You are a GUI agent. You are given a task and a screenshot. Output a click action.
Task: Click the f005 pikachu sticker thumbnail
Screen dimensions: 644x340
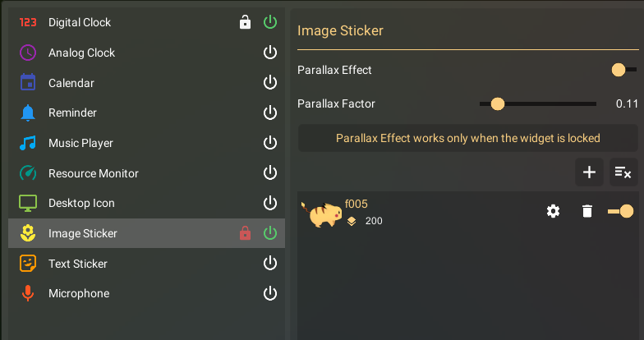pos(320,213)
